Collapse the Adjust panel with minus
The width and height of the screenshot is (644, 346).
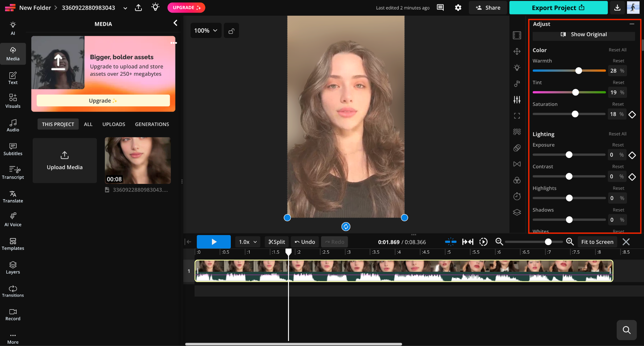632,24
